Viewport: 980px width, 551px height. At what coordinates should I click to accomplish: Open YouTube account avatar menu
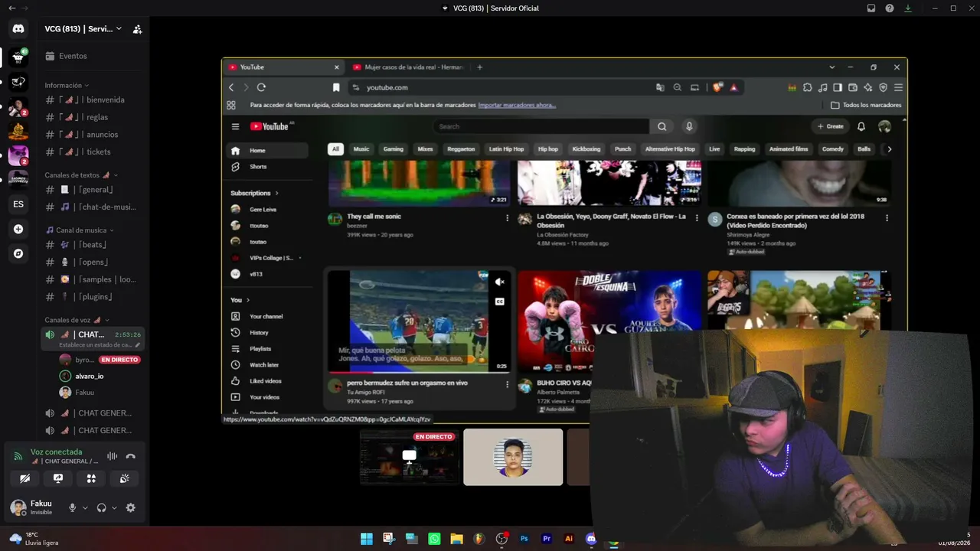point(885,126)
